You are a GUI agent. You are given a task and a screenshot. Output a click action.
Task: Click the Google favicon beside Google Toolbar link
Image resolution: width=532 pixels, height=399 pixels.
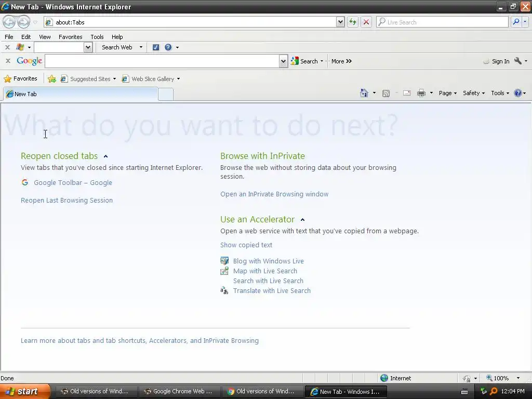[25, 182]
